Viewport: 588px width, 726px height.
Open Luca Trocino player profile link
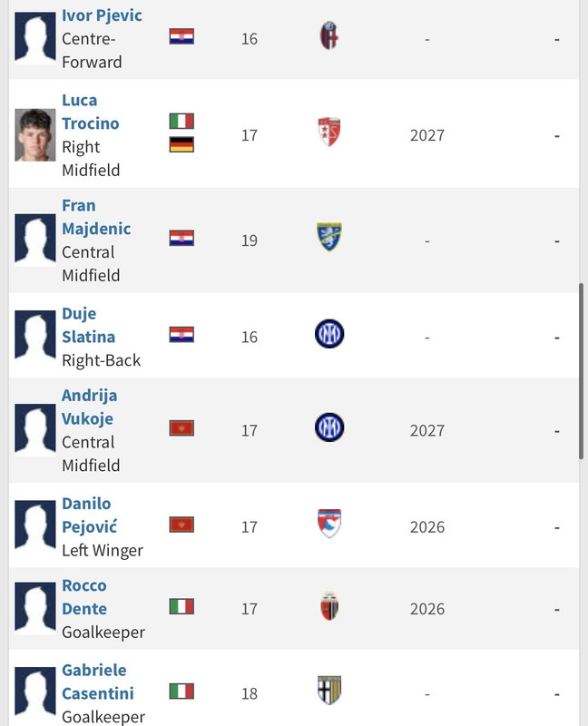tap(90, 112)
